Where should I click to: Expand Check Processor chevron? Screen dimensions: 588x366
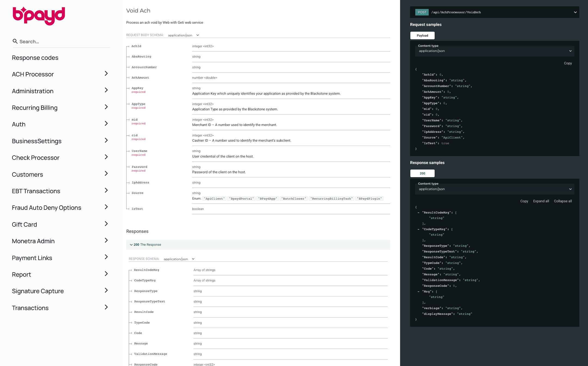(106, 157)
